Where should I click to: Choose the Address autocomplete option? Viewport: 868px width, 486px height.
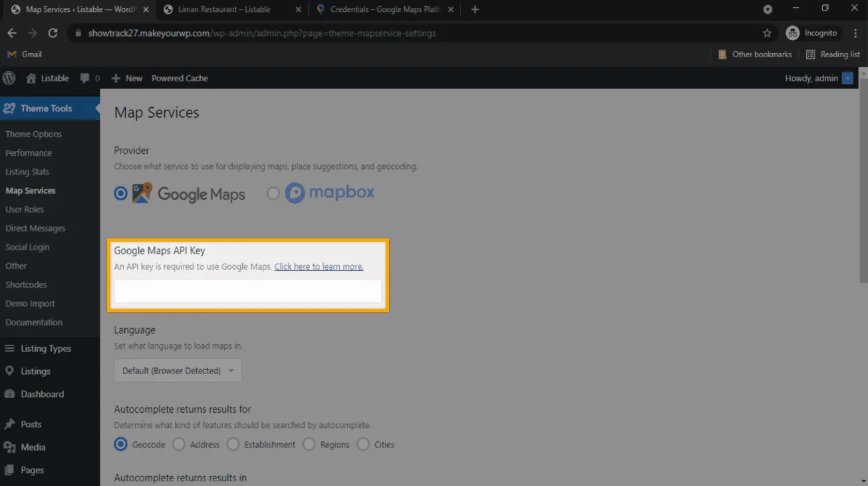pos(179,444)
